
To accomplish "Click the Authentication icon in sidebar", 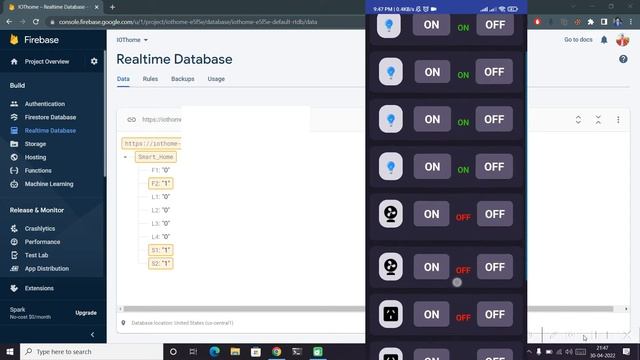I will pyautogui.click(x=14, y=104).
